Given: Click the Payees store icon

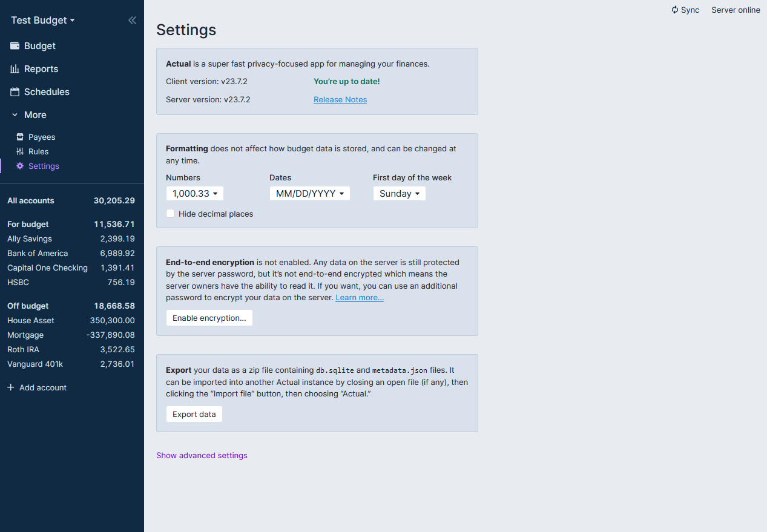Looking at the screenshot, I should 20,137.
